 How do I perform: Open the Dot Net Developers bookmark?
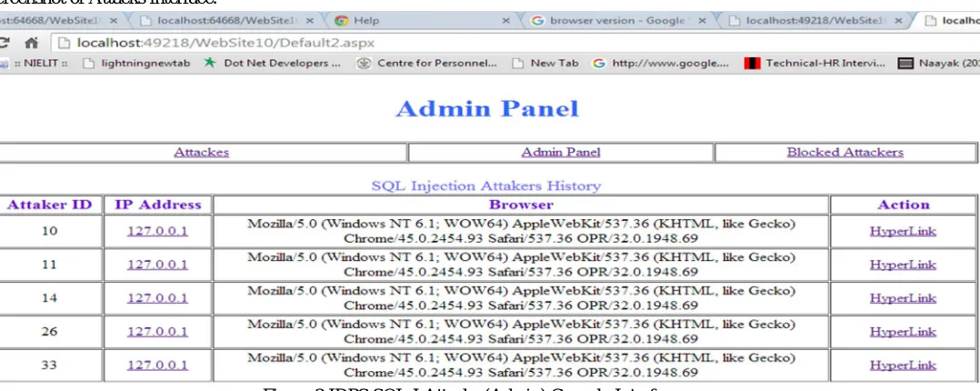273,63
